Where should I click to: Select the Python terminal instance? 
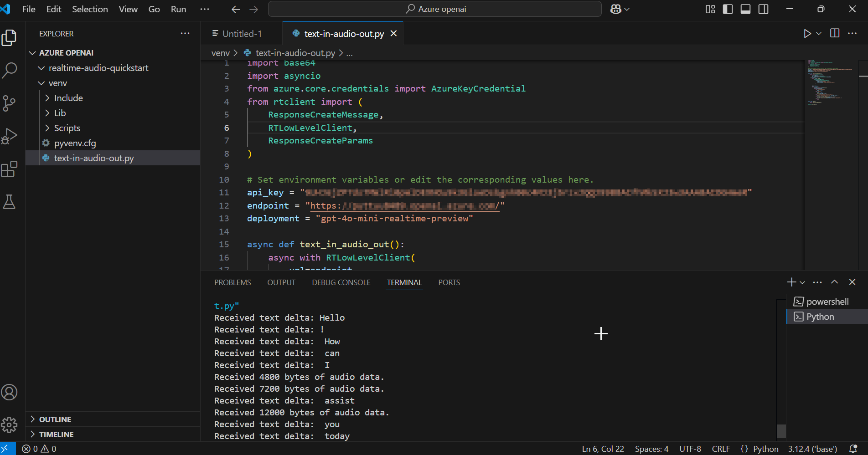(827, 317)
